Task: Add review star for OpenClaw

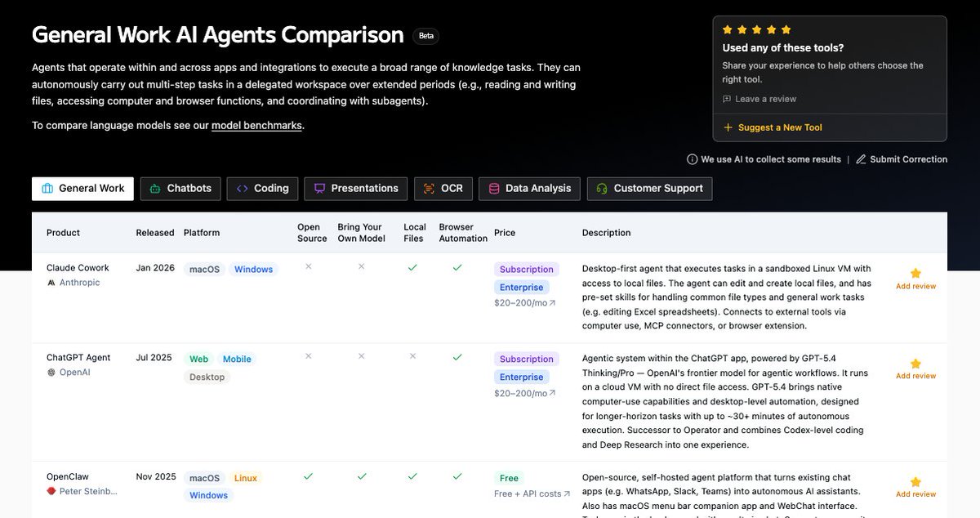Action: click(x=915, y=482)
